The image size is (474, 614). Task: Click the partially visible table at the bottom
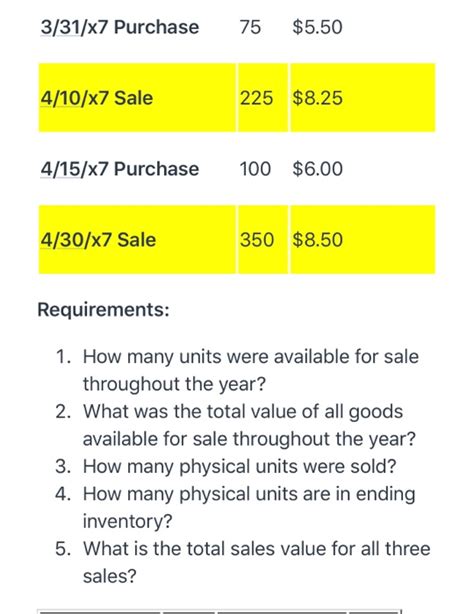tap(219, 611)
